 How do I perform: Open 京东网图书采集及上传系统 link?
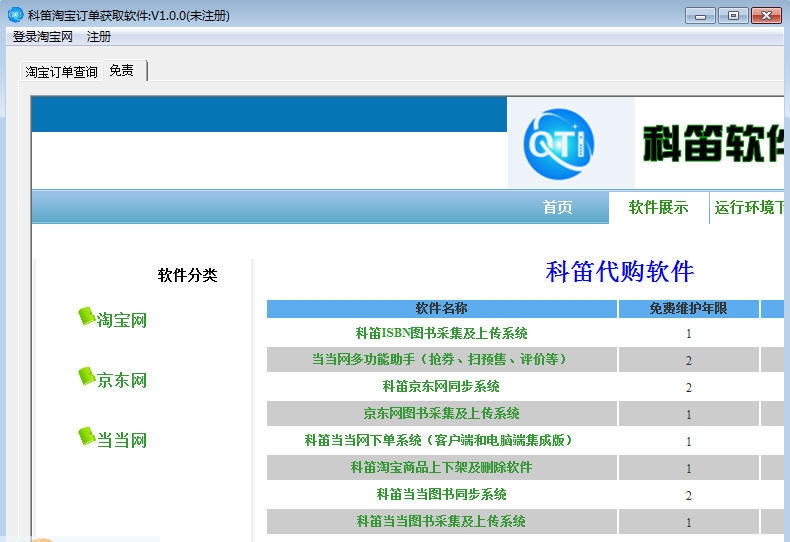tap(441, 413)
